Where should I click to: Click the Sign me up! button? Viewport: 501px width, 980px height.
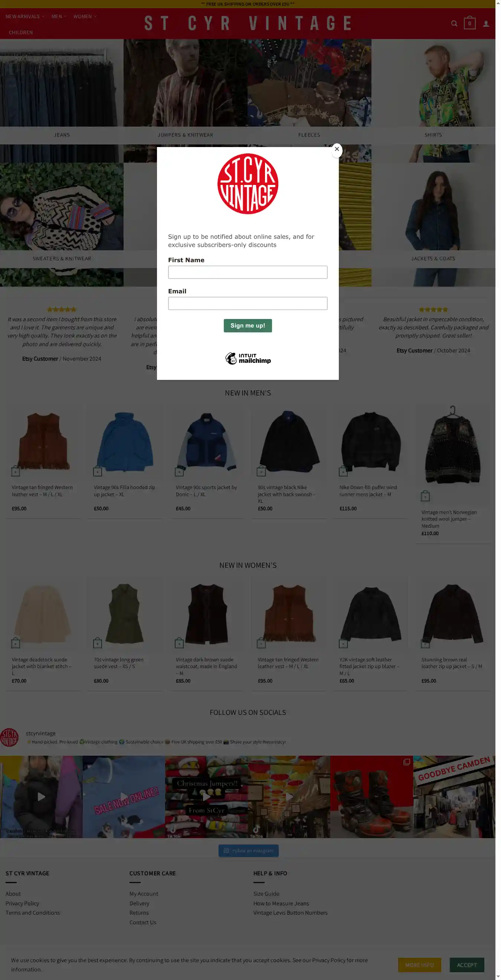click(248, 325)
